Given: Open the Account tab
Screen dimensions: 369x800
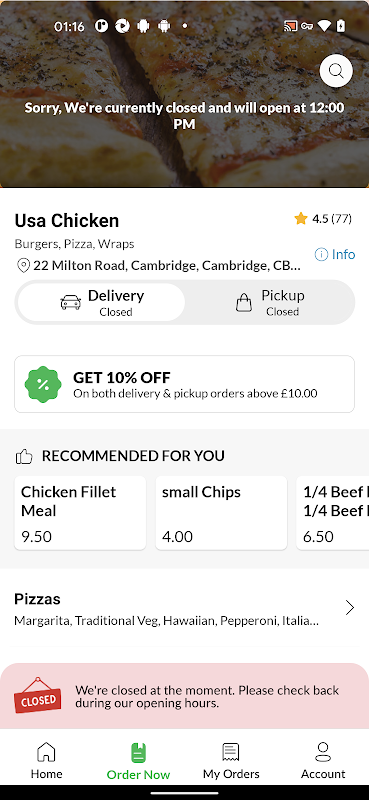Looking at the screenshot, I should click(x=323, y=761).
